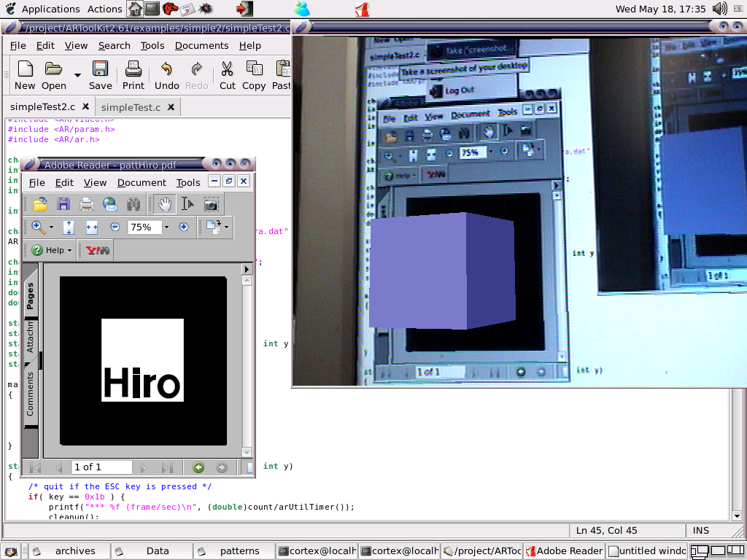Zoom out with the minus button

115,227
